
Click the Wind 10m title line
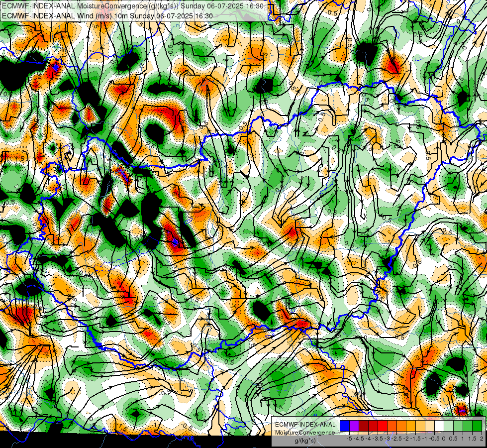[x=107, y=16]
